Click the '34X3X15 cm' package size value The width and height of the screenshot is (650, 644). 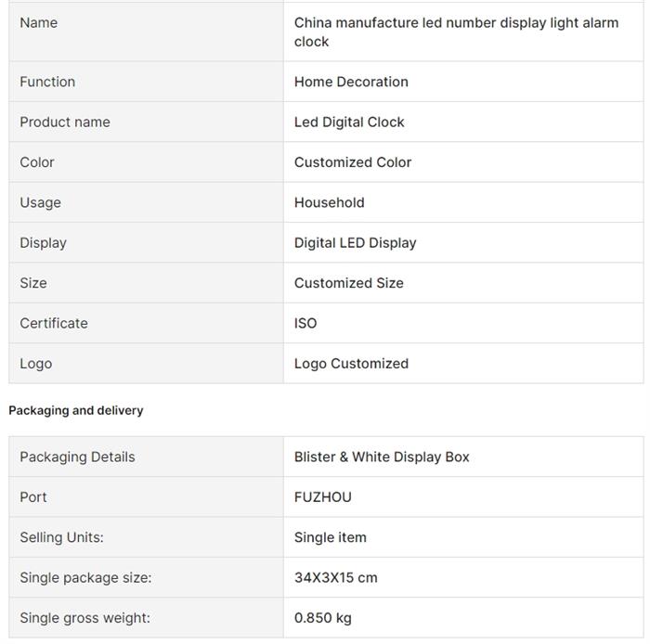click(336, 577)
